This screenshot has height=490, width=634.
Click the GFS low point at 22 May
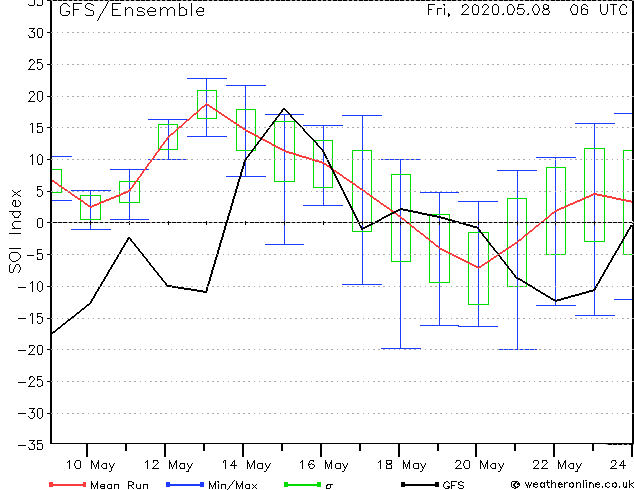[556, 301]
